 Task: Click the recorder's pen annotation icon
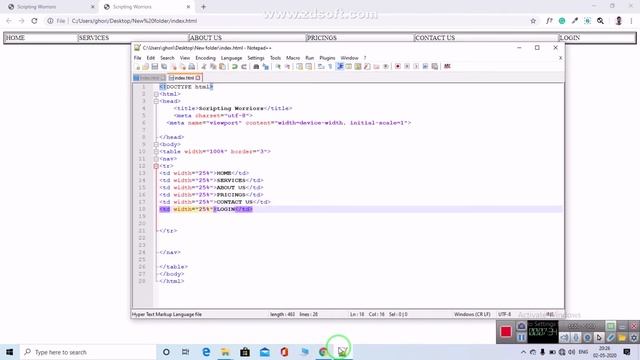(x=611, y=338)
